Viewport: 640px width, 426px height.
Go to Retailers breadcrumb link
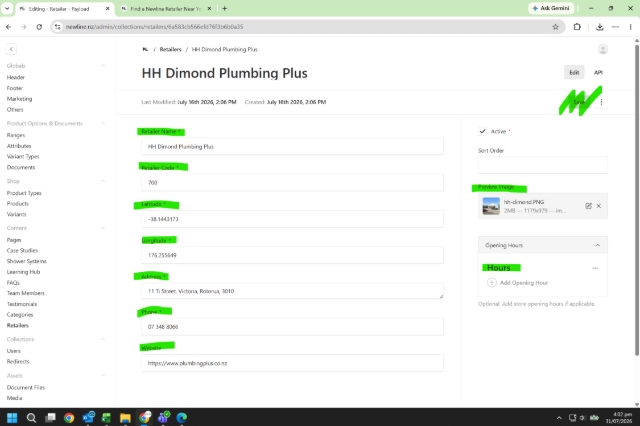(170, 49)
